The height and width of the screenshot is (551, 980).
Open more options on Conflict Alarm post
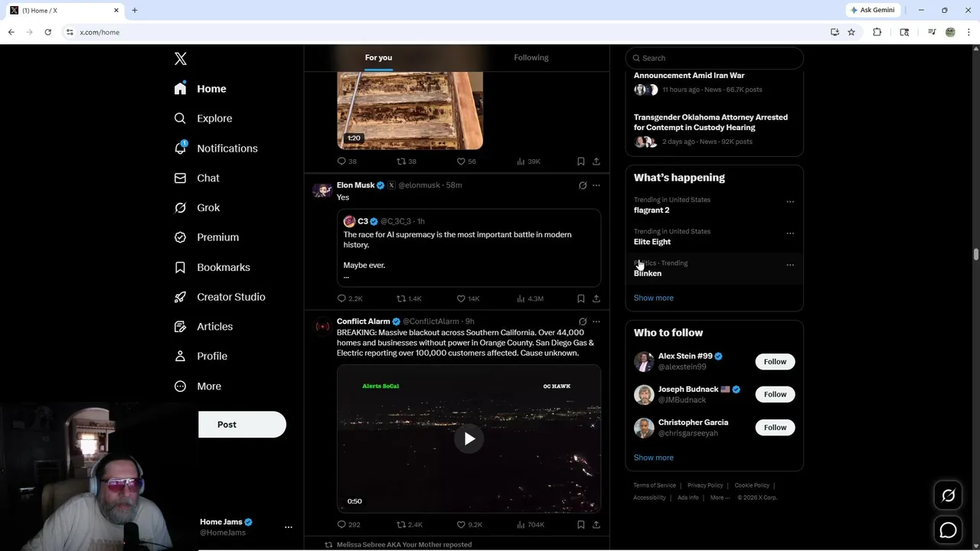pyautogui.click(x=596, y=321)
